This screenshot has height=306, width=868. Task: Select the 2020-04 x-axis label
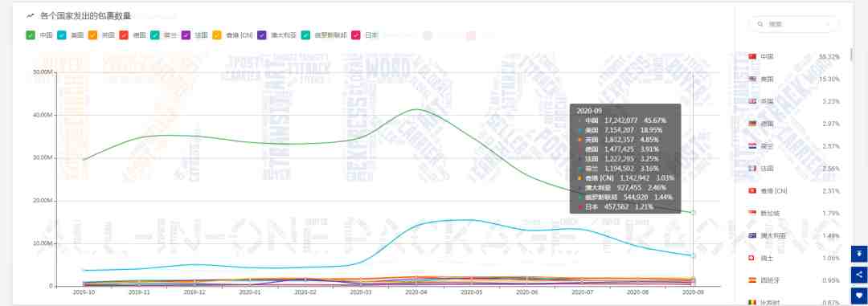pos(416,292)
